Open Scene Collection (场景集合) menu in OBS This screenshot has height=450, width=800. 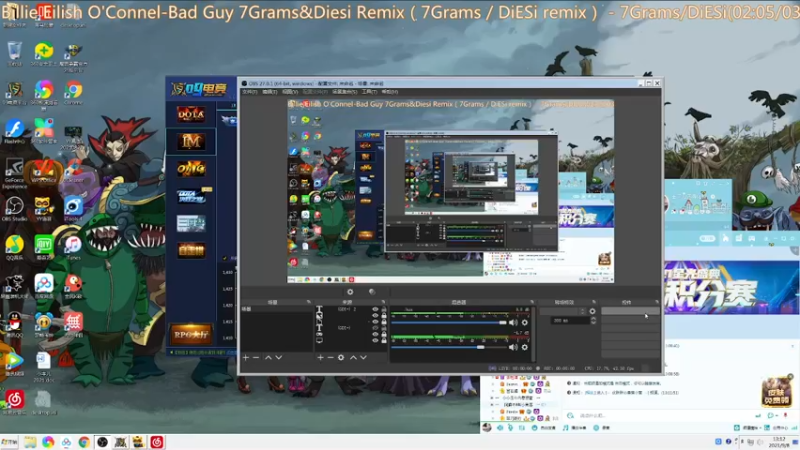345,92
